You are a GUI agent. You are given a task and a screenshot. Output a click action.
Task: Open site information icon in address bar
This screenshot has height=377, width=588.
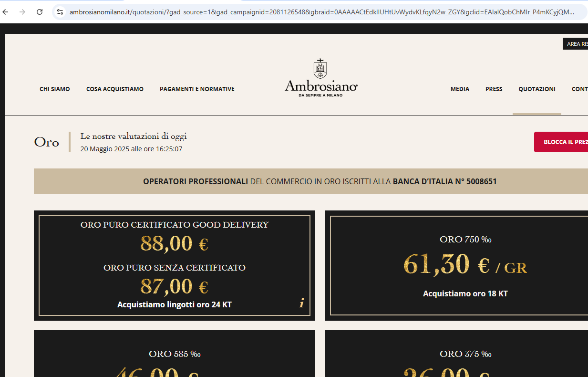[60, 12]
